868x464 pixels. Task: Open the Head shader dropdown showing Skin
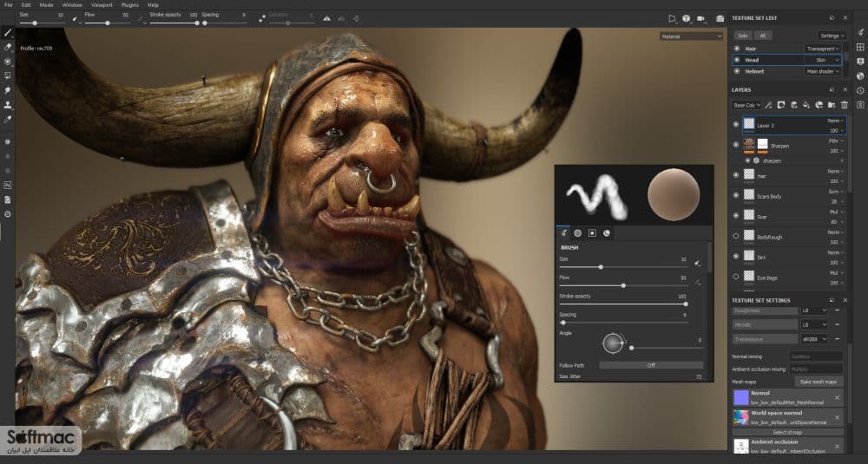tap(823, 60)
